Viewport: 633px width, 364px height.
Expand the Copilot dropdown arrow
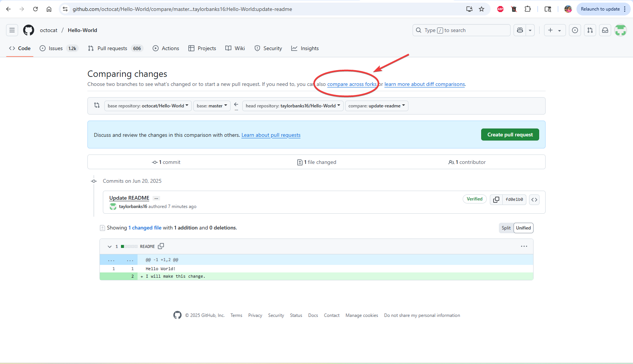click(530, 30)
